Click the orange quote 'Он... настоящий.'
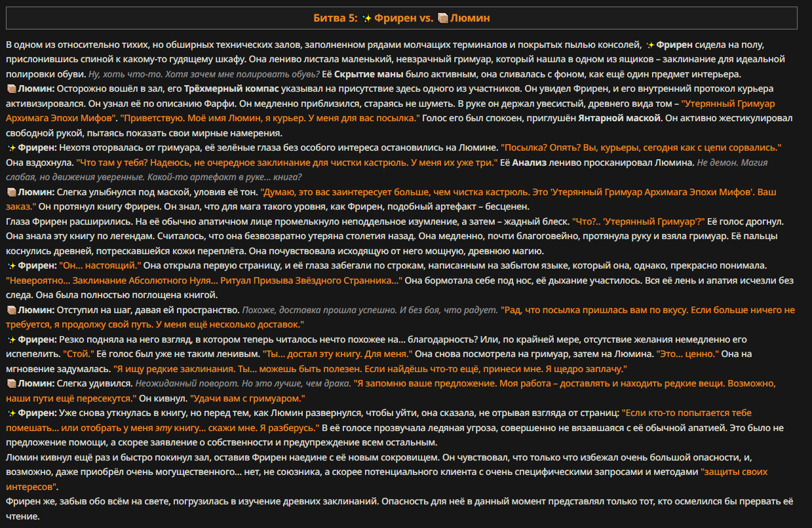The width and height of the screenshot is (812, 528). coord(100,265)
